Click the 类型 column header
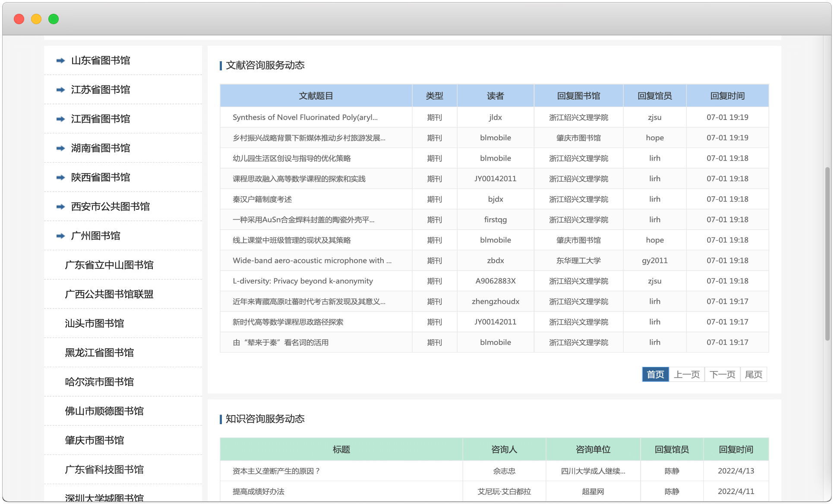 (434, 96)
